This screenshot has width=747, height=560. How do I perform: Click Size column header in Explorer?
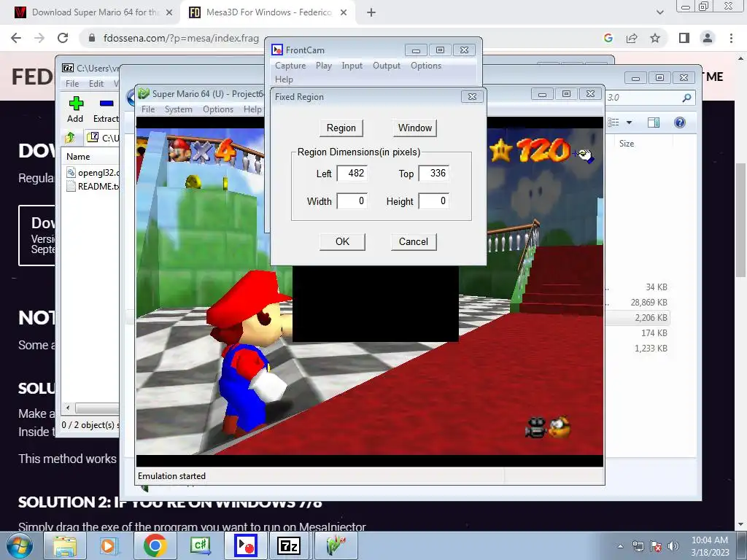[x=627, y=144]
